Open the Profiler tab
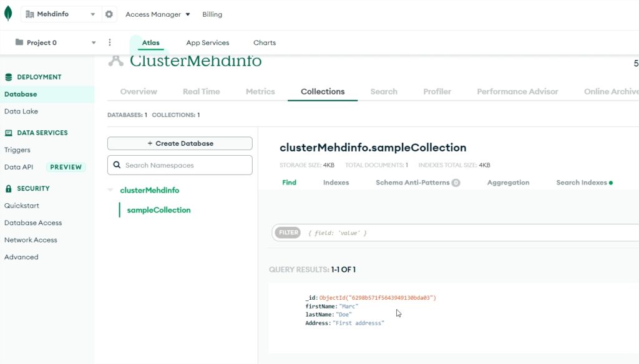 tap(437, 92)
